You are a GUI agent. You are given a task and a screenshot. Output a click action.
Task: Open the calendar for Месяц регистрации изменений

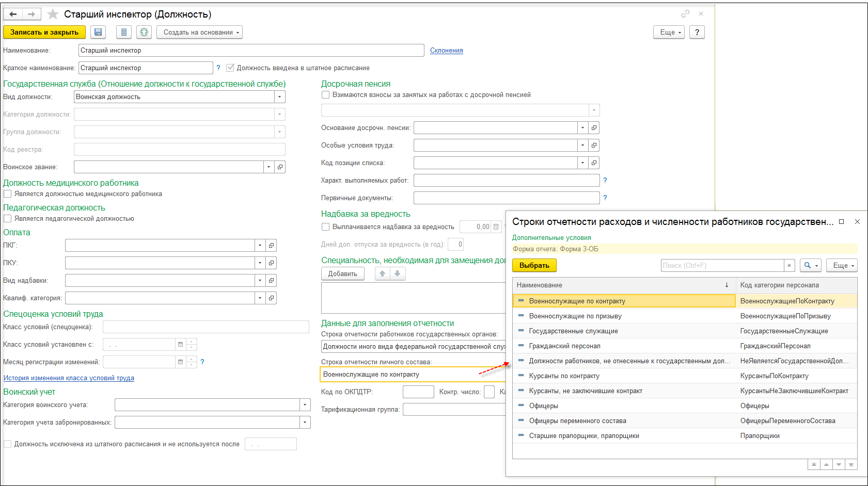(x=180, y=362)
